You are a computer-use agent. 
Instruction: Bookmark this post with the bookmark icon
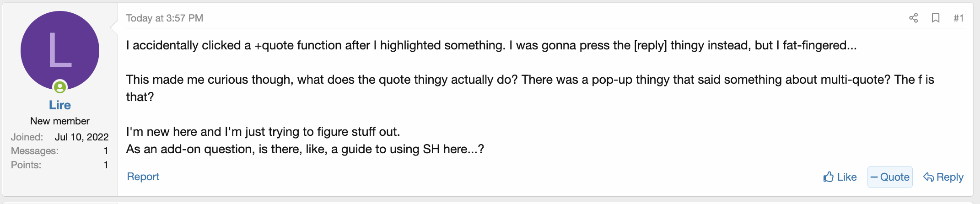coord(936,18)
